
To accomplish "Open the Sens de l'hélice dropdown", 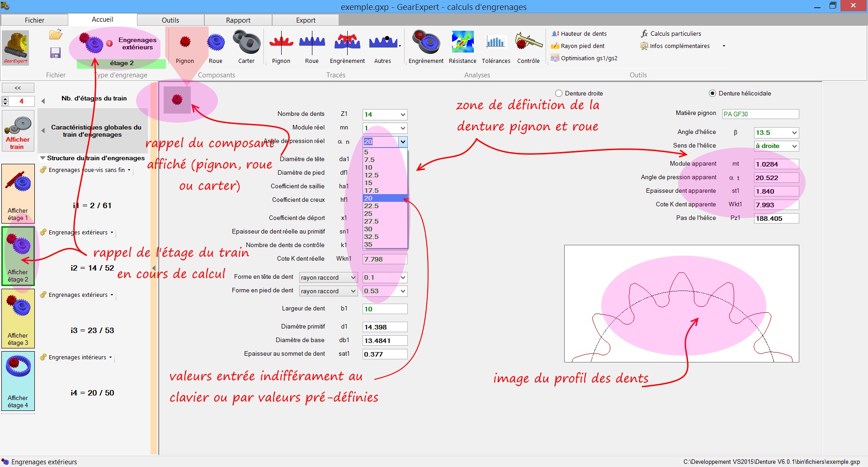I will pos(794,146).
